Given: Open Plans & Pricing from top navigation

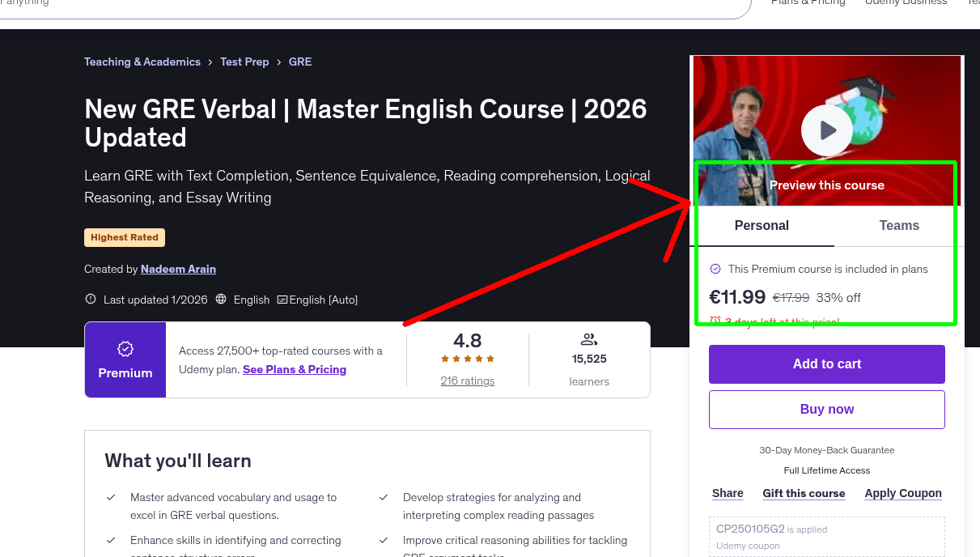Looking at the screenshot, I should tap(808, 3).
